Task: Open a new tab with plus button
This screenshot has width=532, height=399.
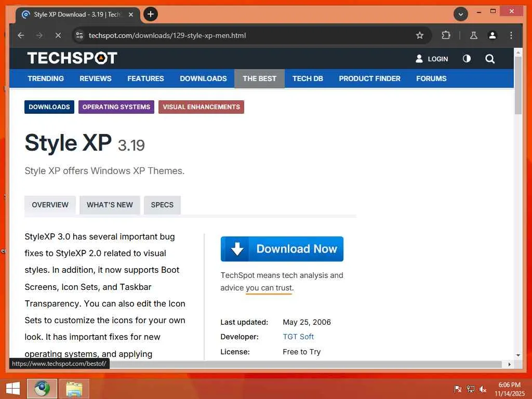Action: [x=151, y=14]
